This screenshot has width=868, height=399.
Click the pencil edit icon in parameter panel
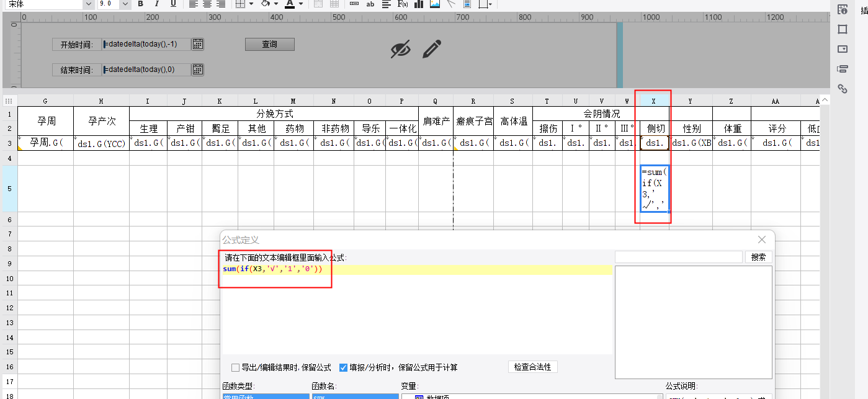click(x=432, y=49)
